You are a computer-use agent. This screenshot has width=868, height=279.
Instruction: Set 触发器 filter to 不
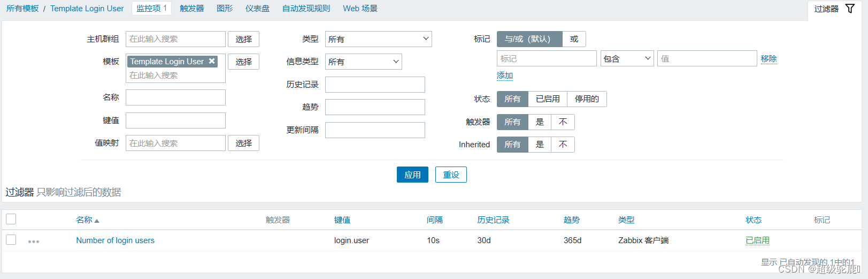pos(563,122)
